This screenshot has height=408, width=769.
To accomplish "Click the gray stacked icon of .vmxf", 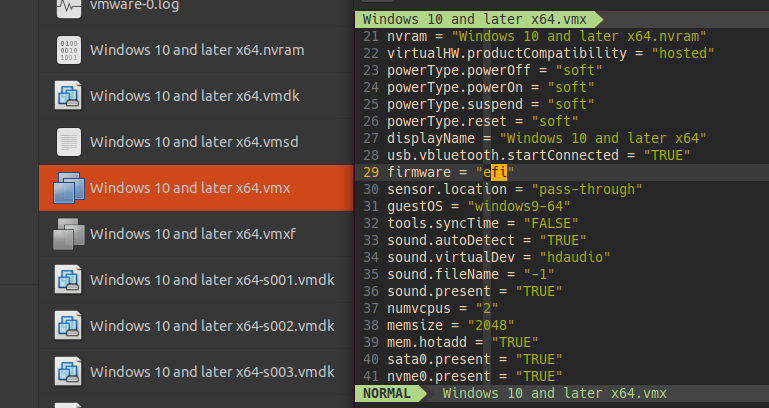I will click(69, 234).
